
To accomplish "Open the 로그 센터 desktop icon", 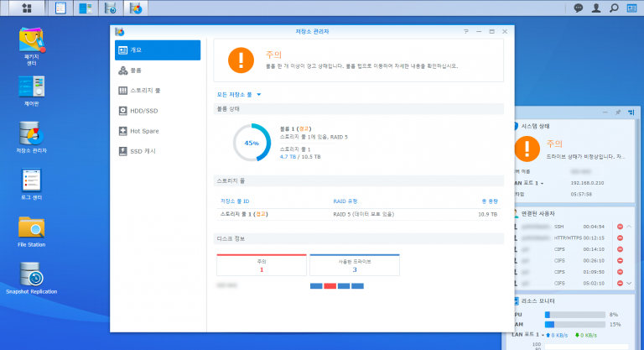I will click(x=32, y=185).
